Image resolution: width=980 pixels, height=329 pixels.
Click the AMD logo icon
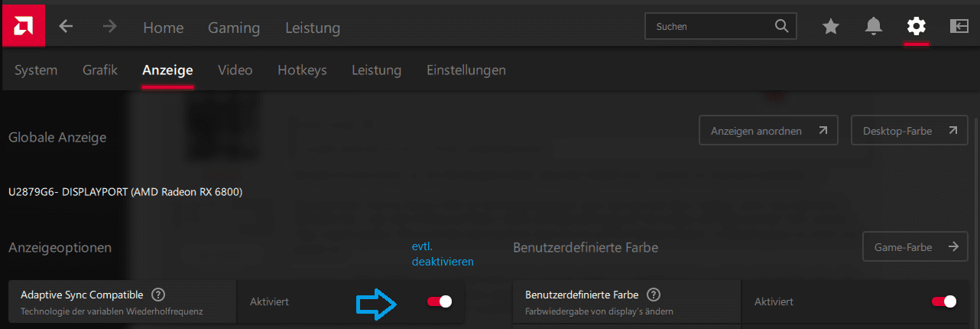coord(22,26)
